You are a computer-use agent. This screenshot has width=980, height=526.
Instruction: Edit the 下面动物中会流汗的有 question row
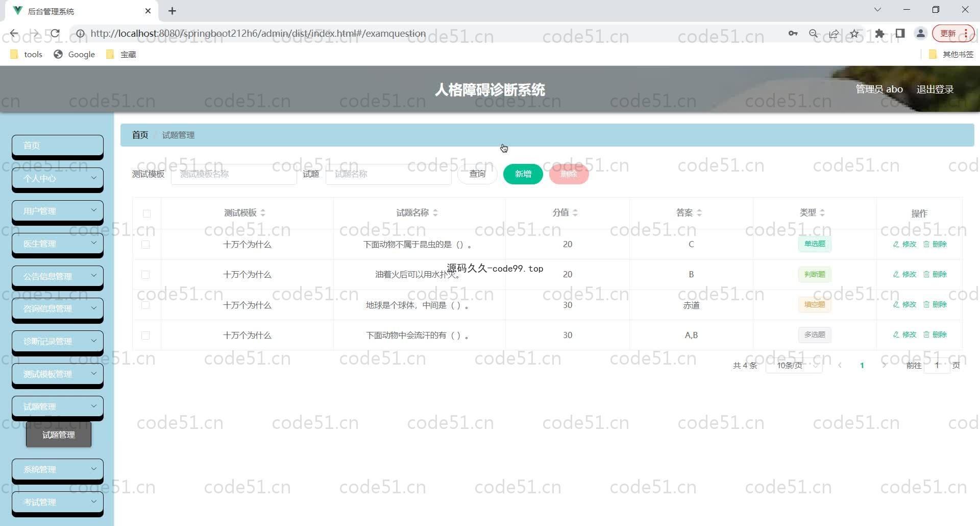904,334
